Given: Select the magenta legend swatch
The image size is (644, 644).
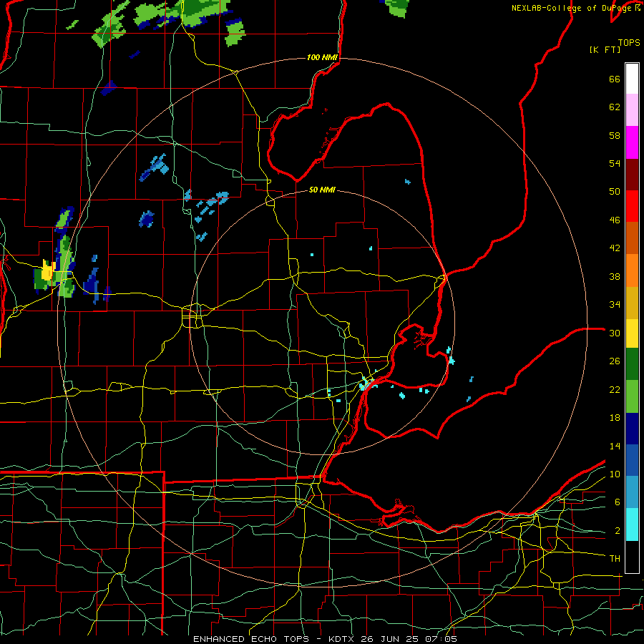Looking at the screenshot, I should 632,142.
